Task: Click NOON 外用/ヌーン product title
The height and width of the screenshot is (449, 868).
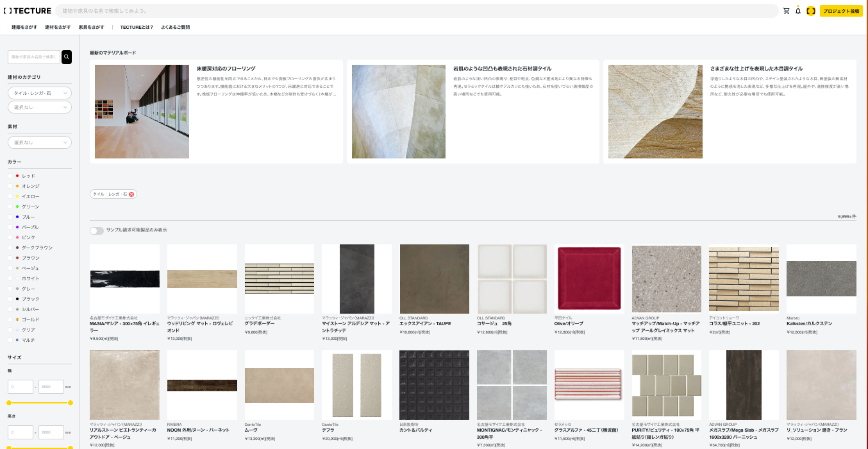Action: [198, 430]
